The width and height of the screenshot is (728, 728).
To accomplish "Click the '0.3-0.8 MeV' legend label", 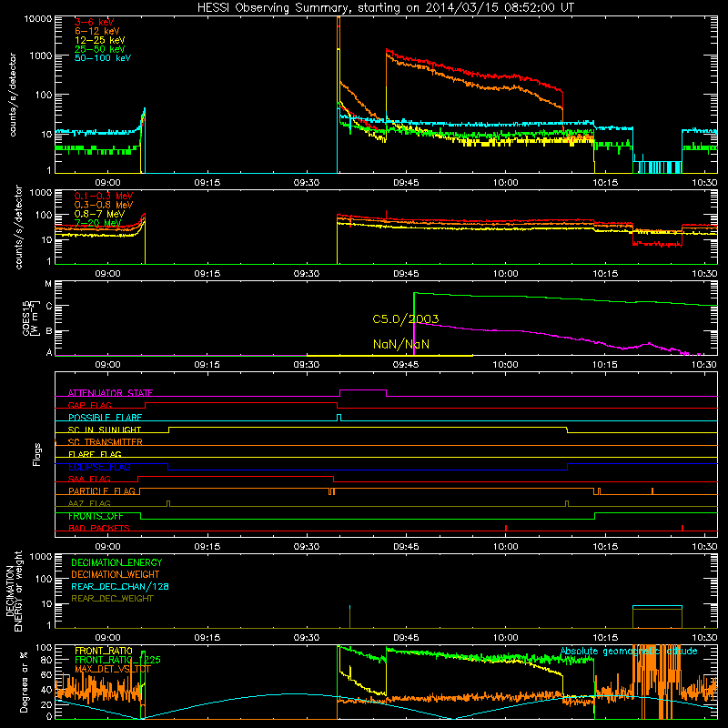I will pos(104,205).
